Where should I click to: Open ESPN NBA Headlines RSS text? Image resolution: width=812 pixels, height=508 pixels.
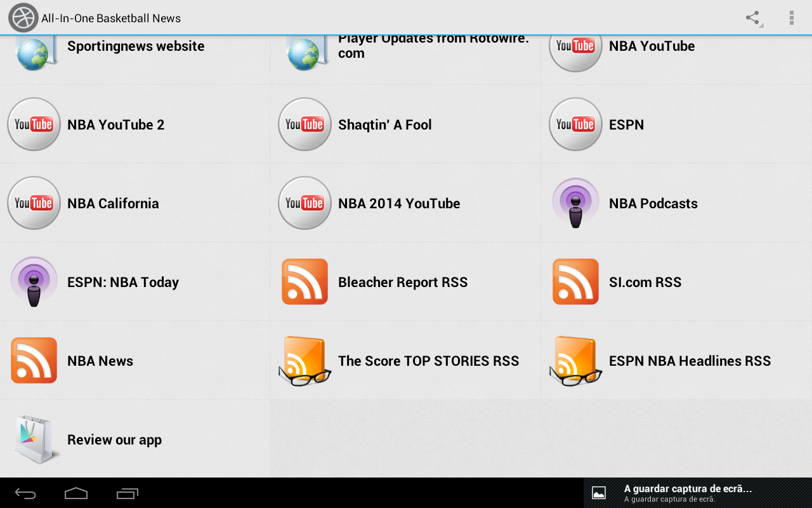[x=690, y=361]
